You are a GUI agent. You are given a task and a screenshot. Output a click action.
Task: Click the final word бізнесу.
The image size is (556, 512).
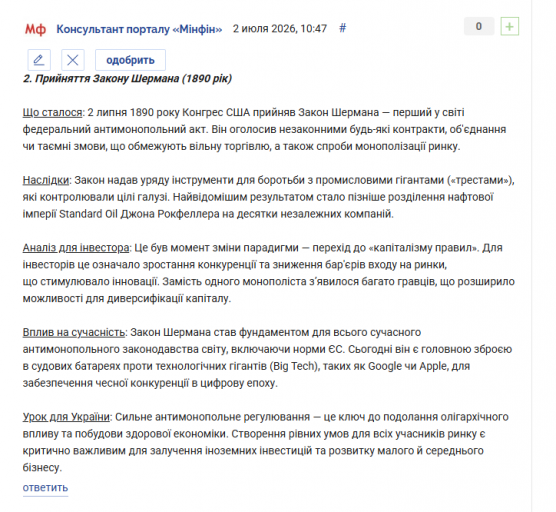tap(41, 467)
